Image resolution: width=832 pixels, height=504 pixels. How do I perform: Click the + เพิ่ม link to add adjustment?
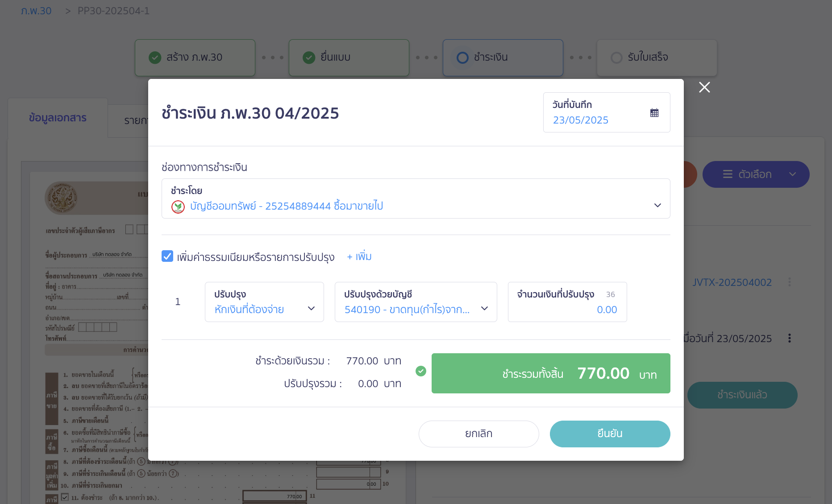coord(358,256)
